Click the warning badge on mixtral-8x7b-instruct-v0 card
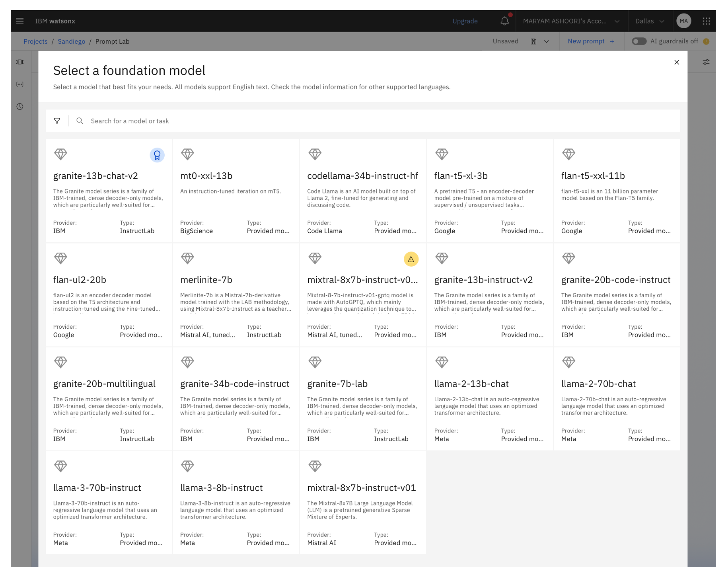The width and height of the screenshot is (728, 577). [x=411, y=259]
